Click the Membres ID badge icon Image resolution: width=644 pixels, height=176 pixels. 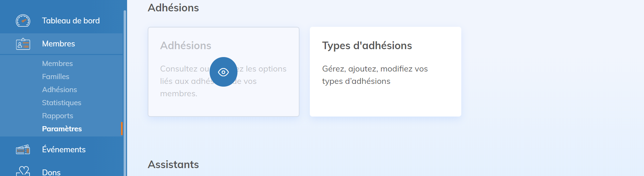(23, 44)
